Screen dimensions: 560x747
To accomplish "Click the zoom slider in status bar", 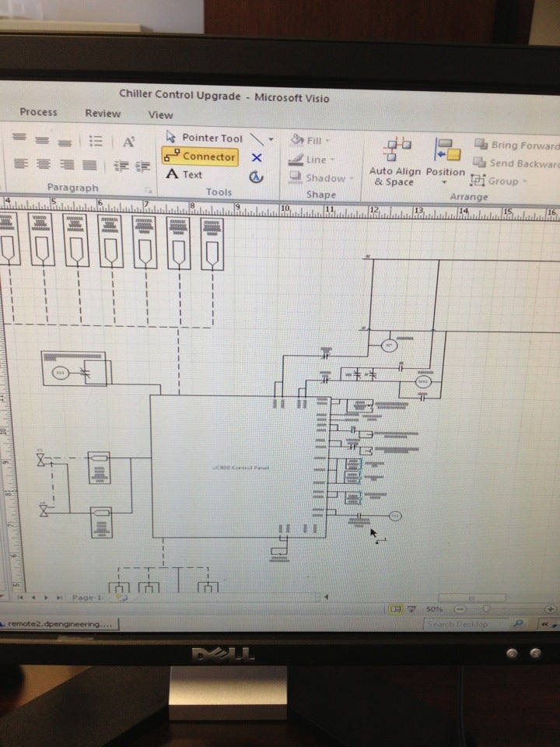I will (487, 608).
